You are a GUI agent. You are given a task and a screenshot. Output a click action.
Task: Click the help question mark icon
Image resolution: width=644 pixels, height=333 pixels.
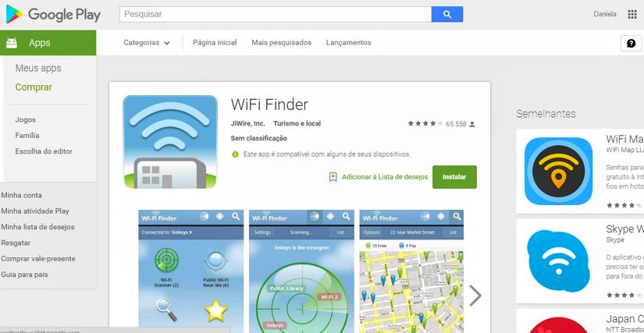pyautogui.click(x=631, y=43)
